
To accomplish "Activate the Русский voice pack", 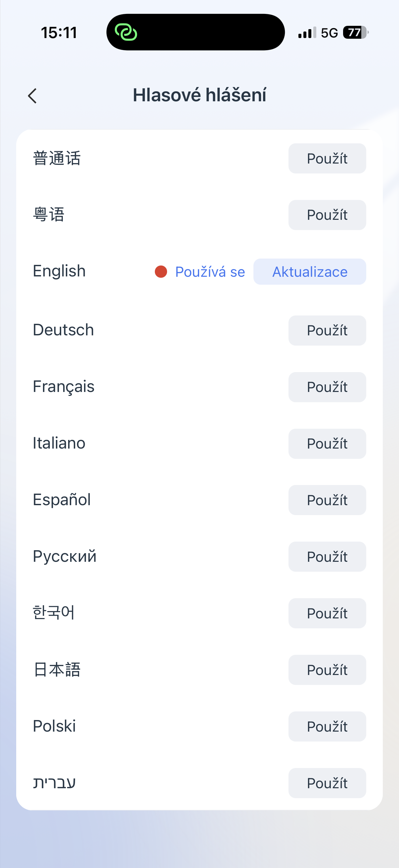I will [x=327, y=557].
